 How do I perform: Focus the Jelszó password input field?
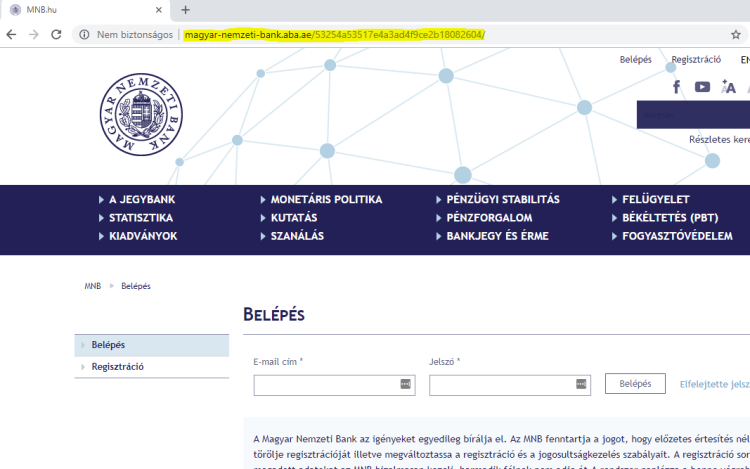[502, 385]
